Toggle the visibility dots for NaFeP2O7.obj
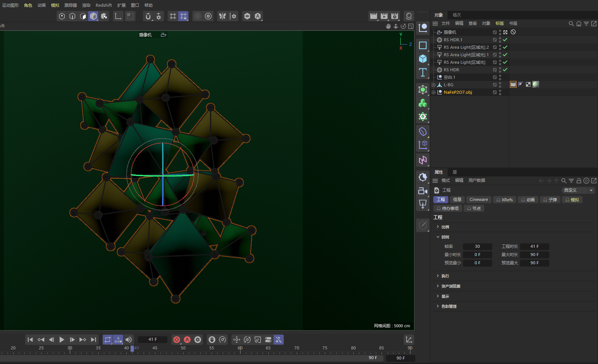Screen dimensions: 598x364 click(500, 92)
